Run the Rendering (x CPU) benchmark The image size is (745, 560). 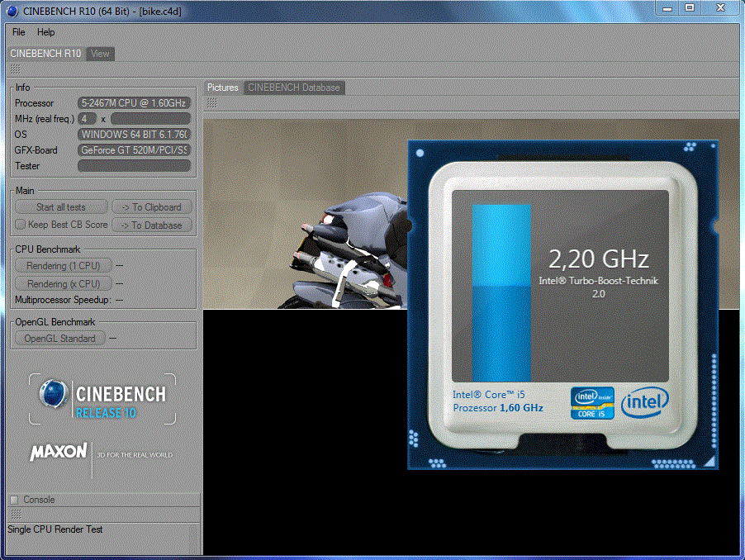[64, 283]
